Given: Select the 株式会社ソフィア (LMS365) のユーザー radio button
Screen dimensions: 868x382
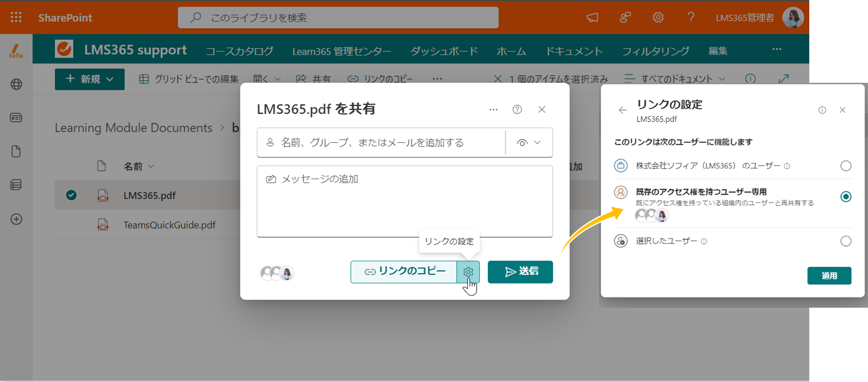Looking at the screenshot, I should click(846, 166).
